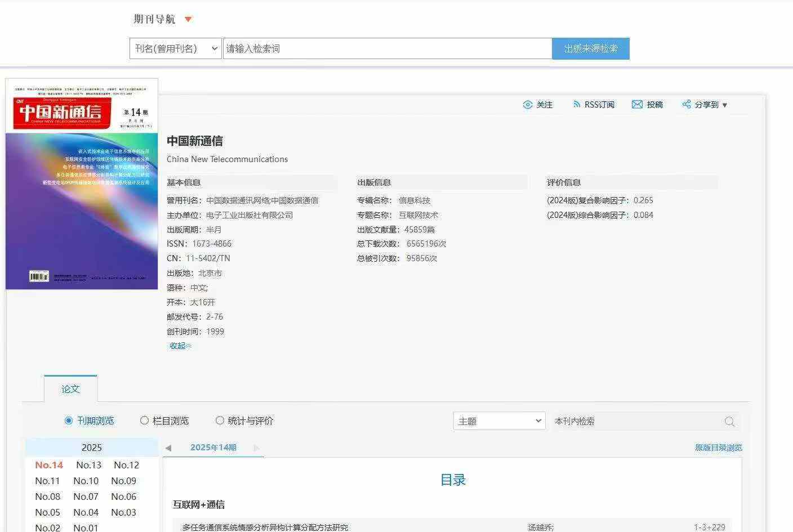Click the 中国新通信 journal cover thumbnail
The height and width of the screenshot is (532, 793).
point(82,184)
